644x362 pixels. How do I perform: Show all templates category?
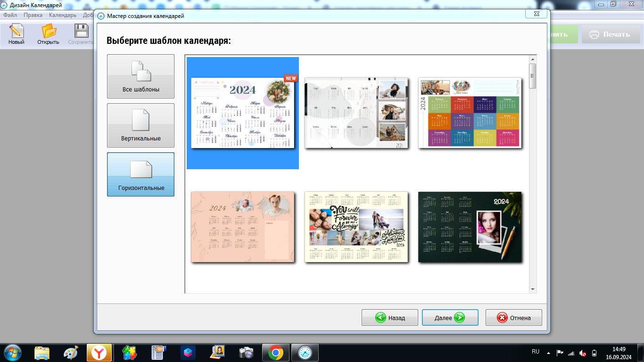pos(140,76)
